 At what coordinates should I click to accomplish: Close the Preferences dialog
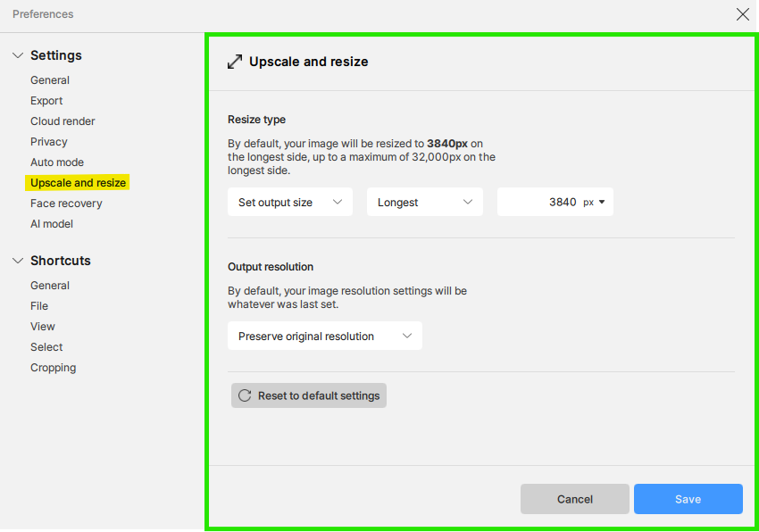click(743, 14)
